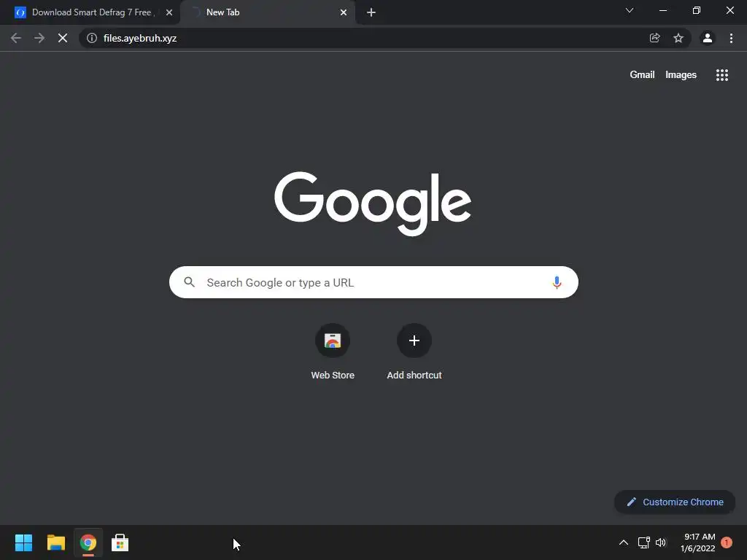Click Chrome icon in the taskbar
This screenshot has width=747, height=560.
(88, 542)
